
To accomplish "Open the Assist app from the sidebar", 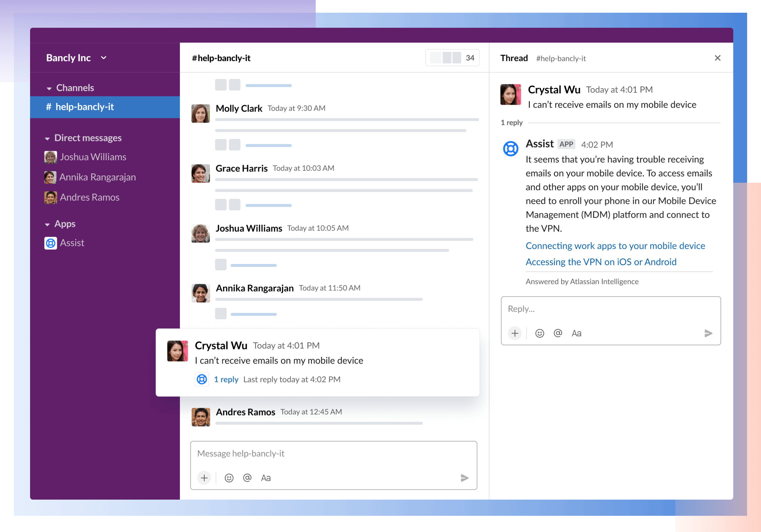I will tap(72, 243).
